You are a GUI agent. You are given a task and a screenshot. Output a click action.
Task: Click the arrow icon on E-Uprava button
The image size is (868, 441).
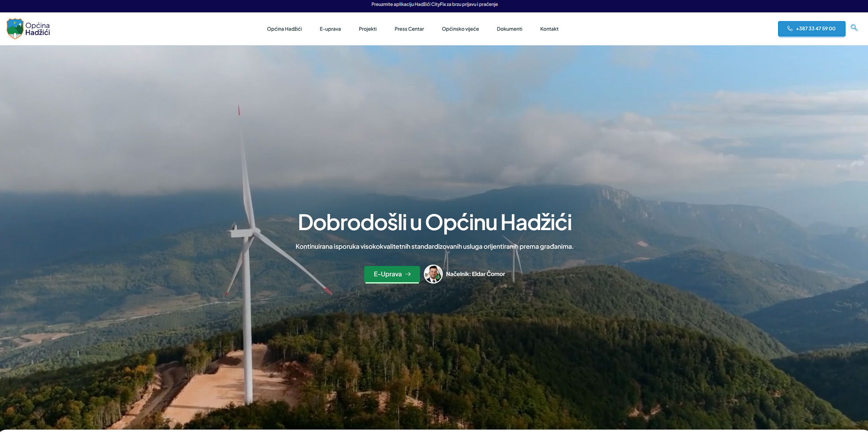408,274
